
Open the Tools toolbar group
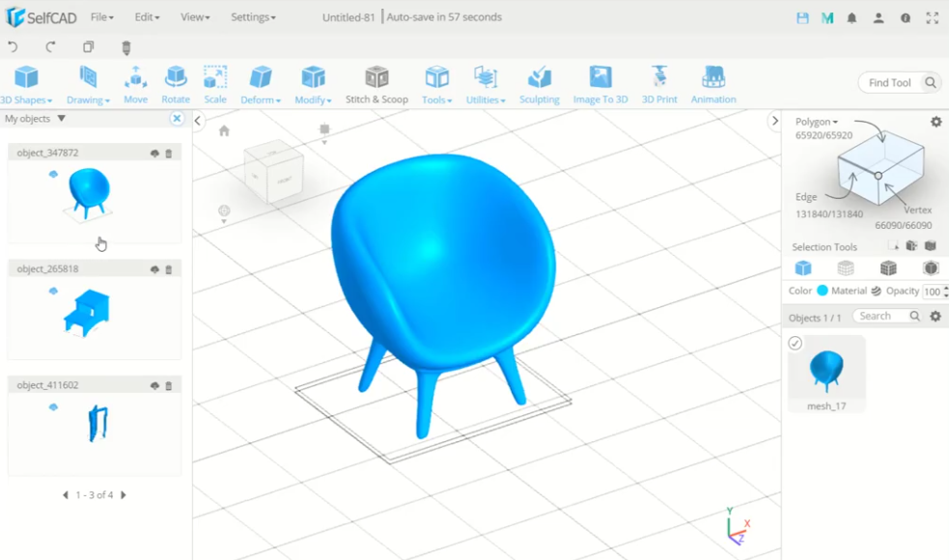pos(436,85)
